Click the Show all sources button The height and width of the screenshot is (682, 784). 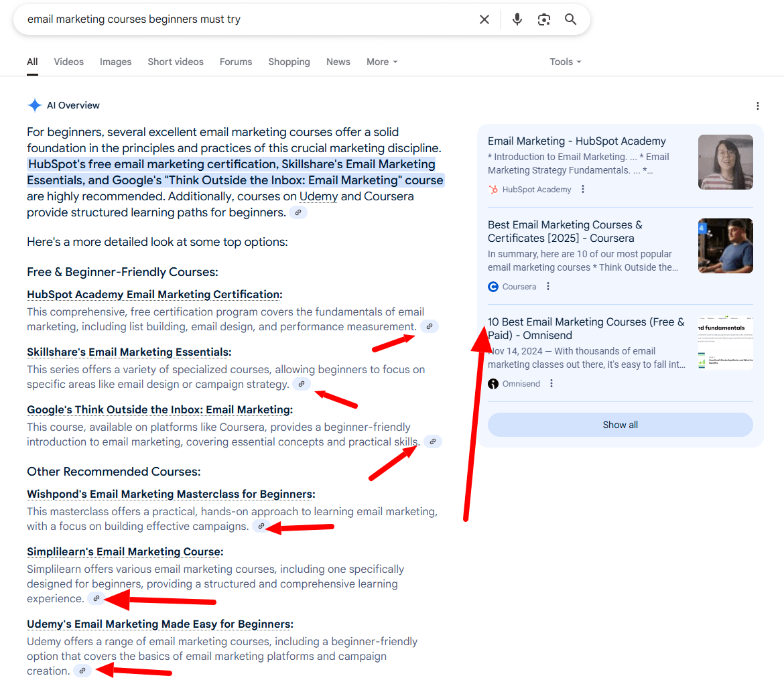tap(620, 425)
